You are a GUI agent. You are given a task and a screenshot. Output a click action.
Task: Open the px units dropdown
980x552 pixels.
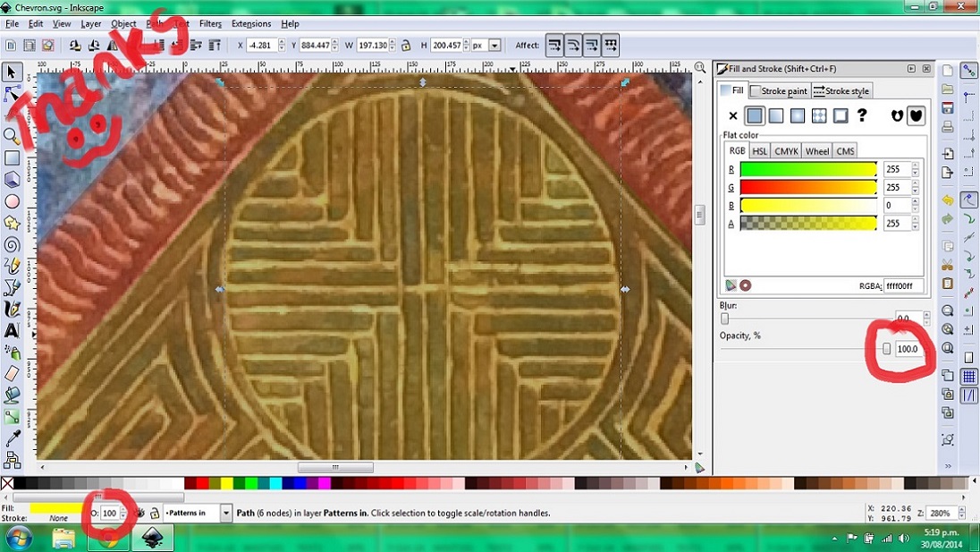494,45
